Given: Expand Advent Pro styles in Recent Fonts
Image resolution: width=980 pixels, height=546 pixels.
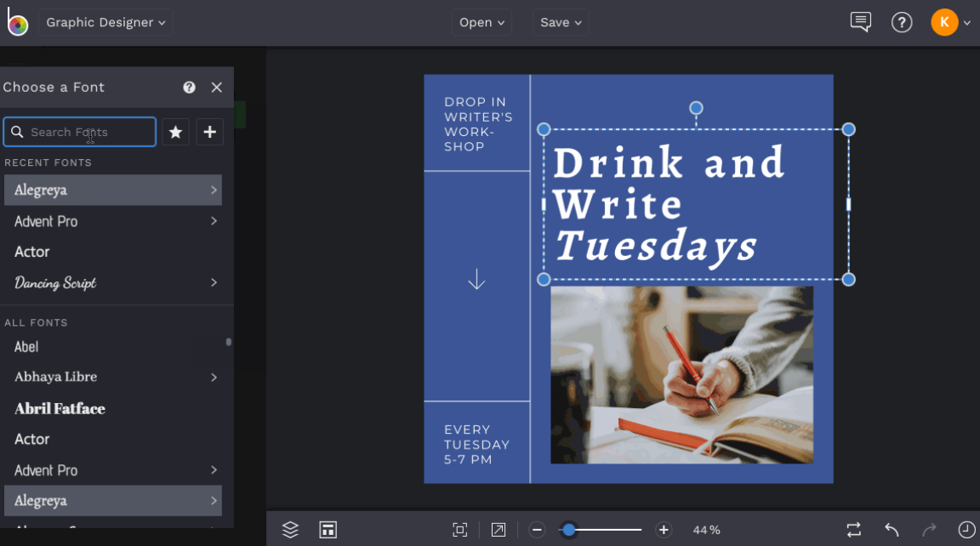Looking at the screenshot, I should [x=214, y=221].
